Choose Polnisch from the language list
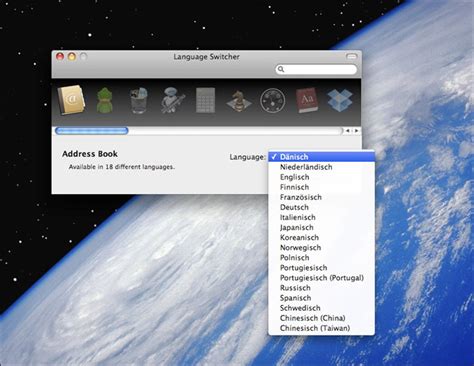474x366 pixels. pyautogui.click(x=321, y=258)
